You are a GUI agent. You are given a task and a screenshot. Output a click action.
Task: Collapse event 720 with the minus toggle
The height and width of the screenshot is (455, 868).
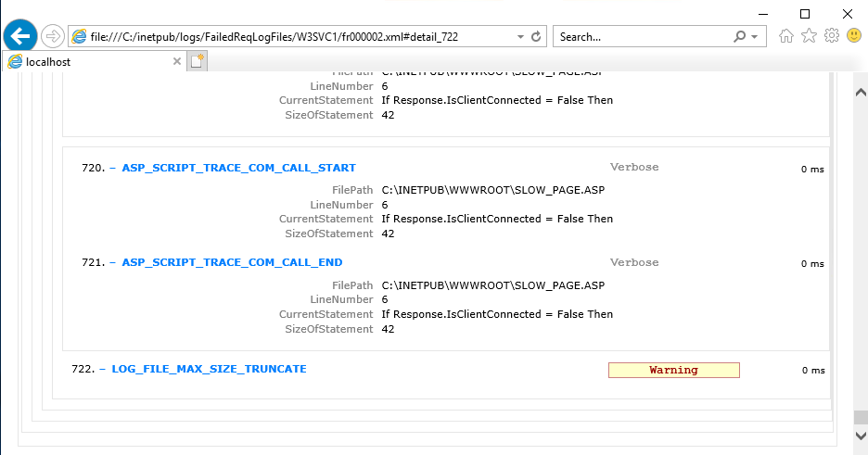pos(113,169)
